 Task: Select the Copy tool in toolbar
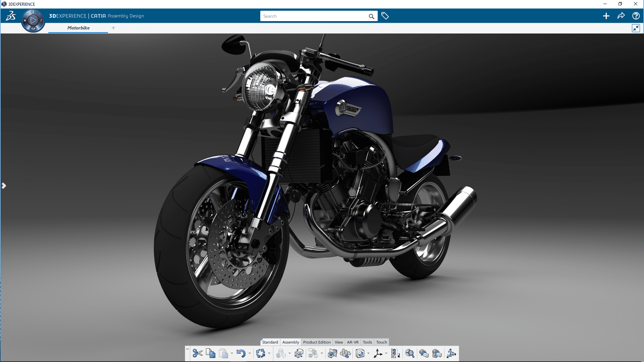click(x=211, y=353)
